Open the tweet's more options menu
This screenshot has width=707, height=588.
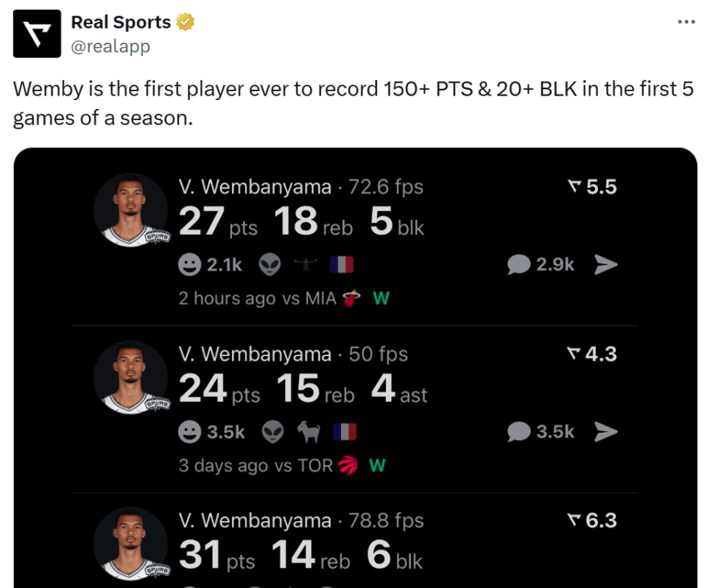pyautogui.click(x=686, y=22)
